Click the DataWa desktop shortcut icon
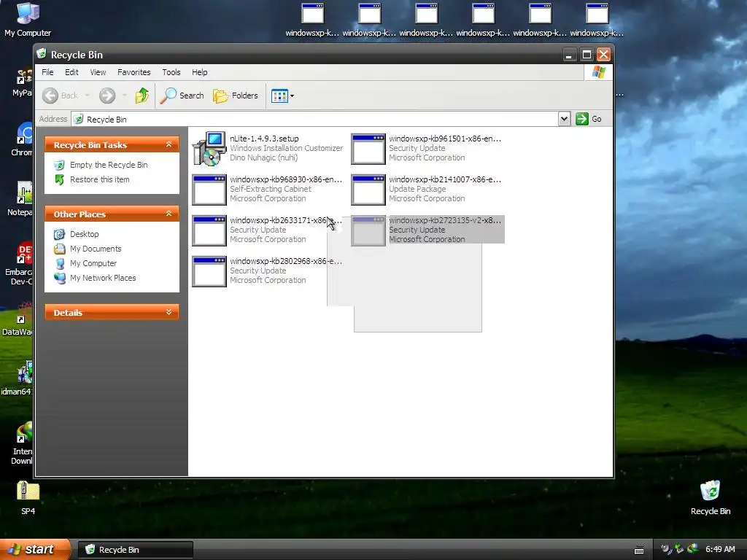This screenshot has height=560, width=747. pos(24,312)
